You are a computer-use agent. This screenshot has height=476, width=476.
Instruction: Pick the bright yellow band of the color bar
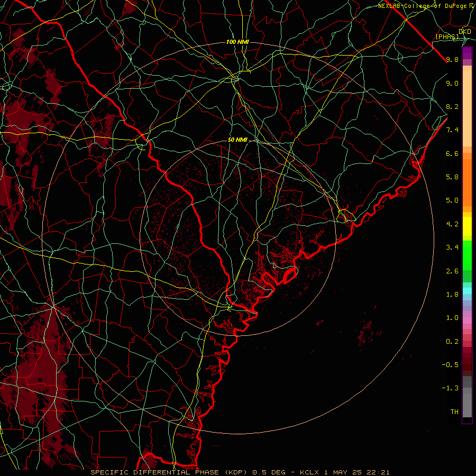[467, 226]
